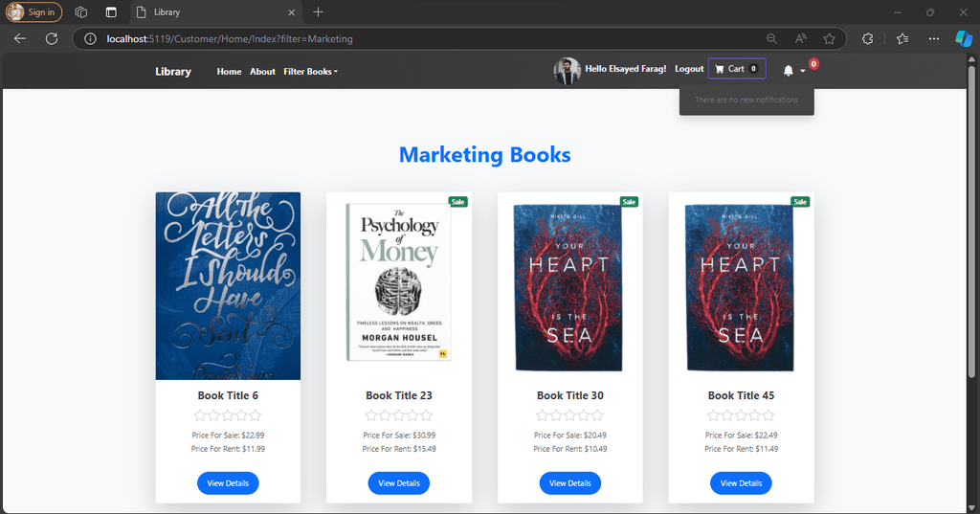This screenshot has height=514, width=980.
Task: Click the notification bell icon
Action: click(x=789, y=71)
